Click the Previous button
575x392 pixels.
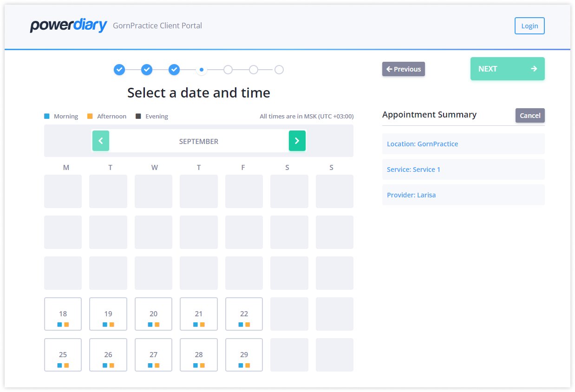pos(403,69)
